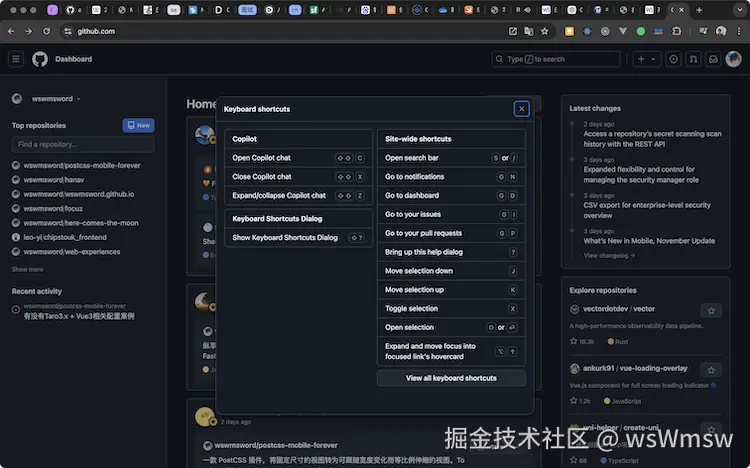Open the user avatar menu in header

point(733,59)
